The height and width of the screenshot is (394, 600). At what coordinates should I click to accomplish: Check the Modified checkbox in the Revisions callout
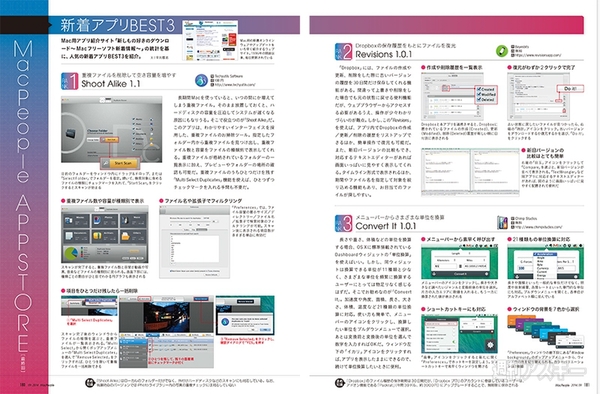[x=479, y=94]
